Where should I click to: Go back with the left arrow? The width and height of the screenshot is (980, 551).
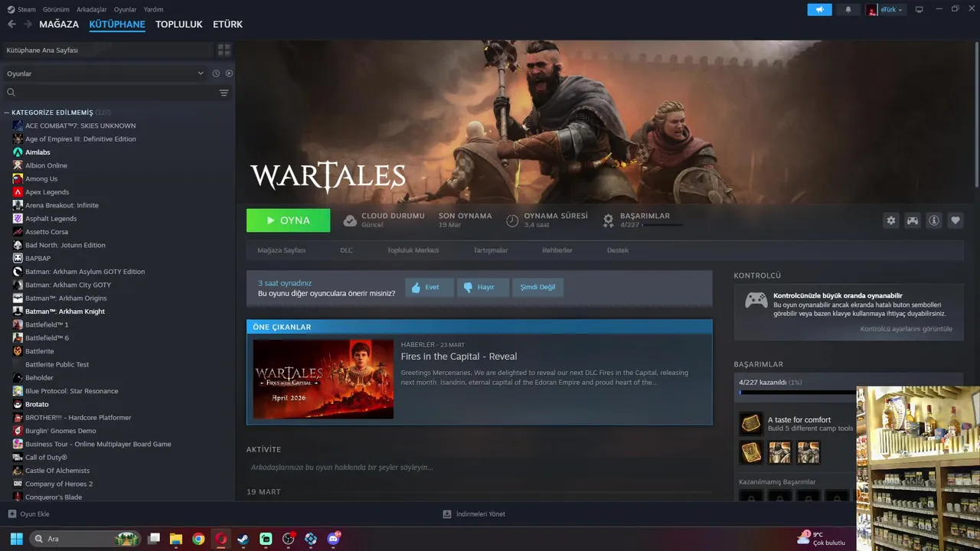pos(11,24)
